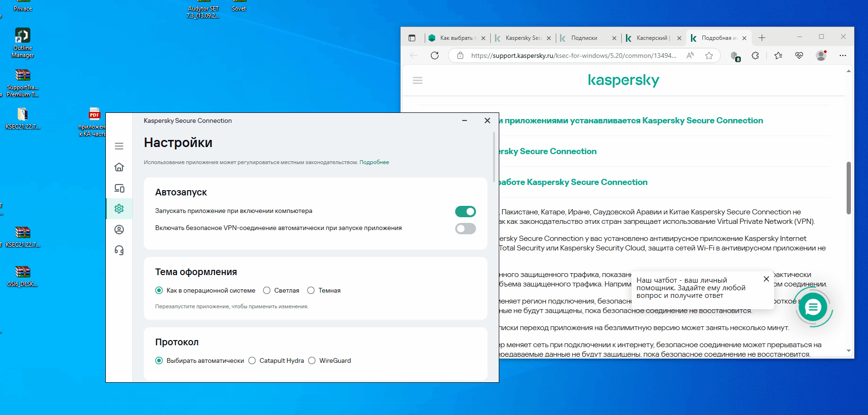The height and width of the screenshot is (415, 868).
Task: Open Edge tab actions menu icon
Action: tap(412, 38)
